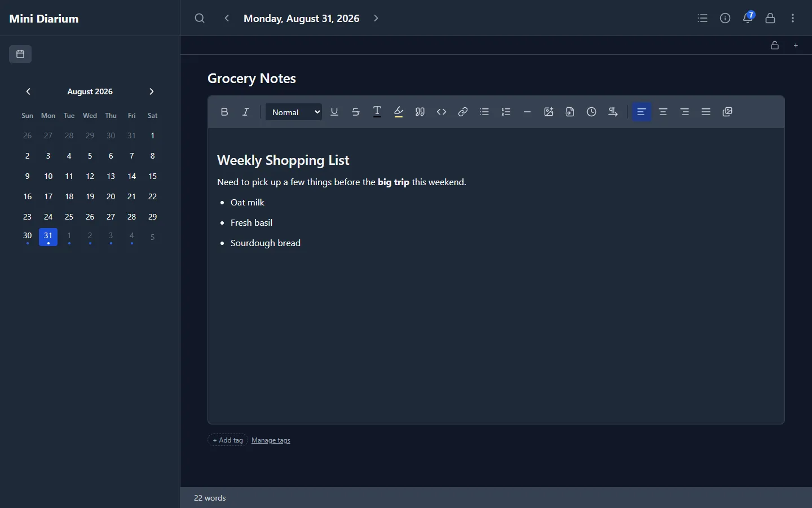
Task: Toggle bullet list
Action: (x=484, y=112)
